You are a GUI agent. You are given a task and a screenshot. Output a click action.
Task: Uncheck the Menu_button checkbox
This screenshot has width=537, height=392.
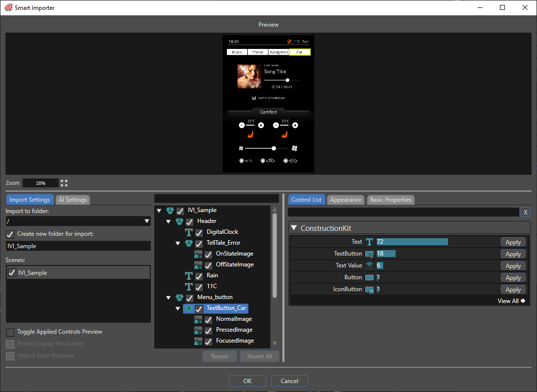click(x=189, y=298)
